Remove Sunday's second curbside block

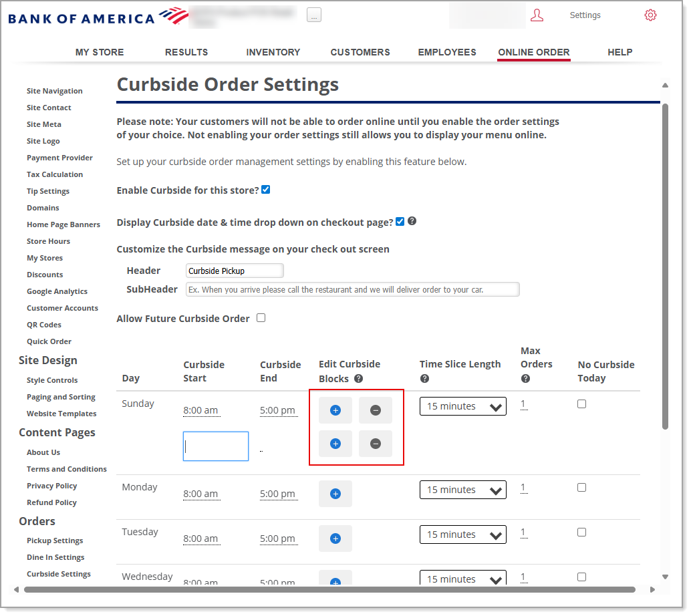376,444
